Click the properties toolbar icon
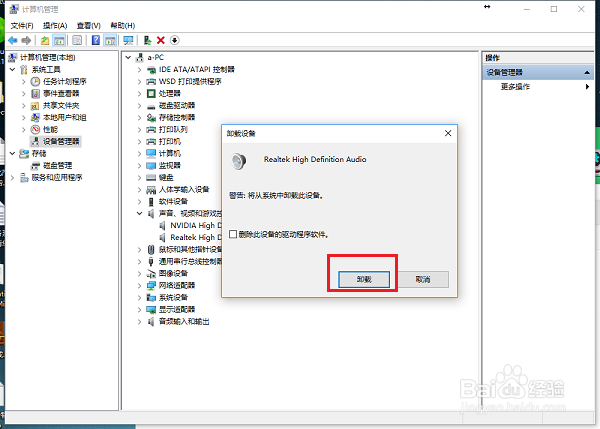This screenshot has height=429, width=600. [x=77, y=40]
